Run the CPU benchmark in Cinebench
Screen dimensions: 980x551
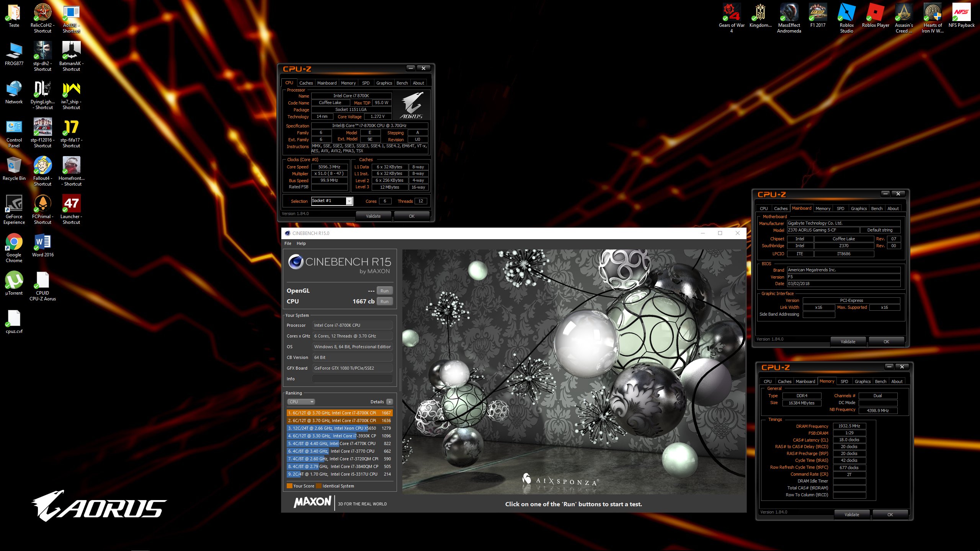point(384,301)
